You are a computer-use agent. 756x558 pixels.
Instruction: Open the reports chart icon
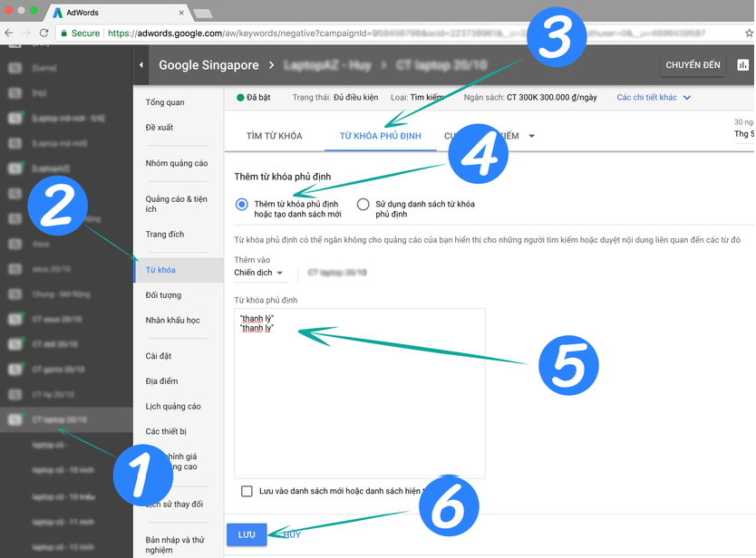coord(742,65)
